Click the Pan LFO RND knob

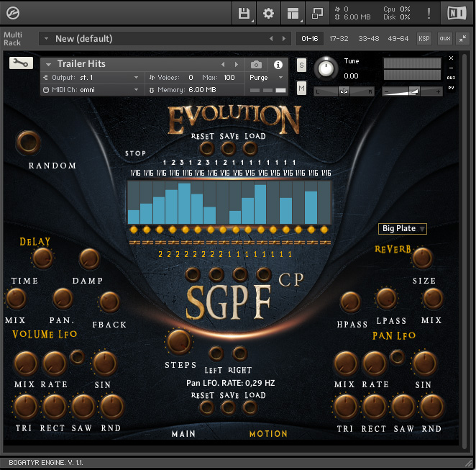pos(431,407)
